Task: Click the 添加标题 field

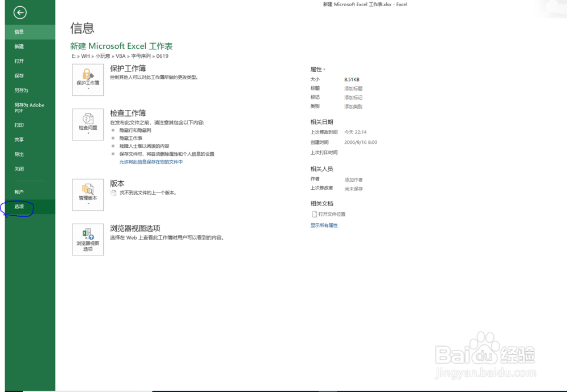Action: pos(353,88)
